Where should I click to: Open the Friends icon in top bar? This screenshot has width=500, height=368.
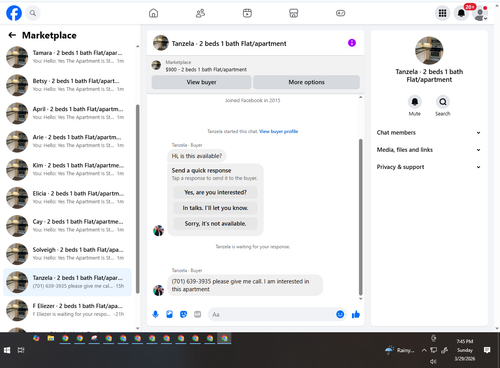(x=200, y=13)
